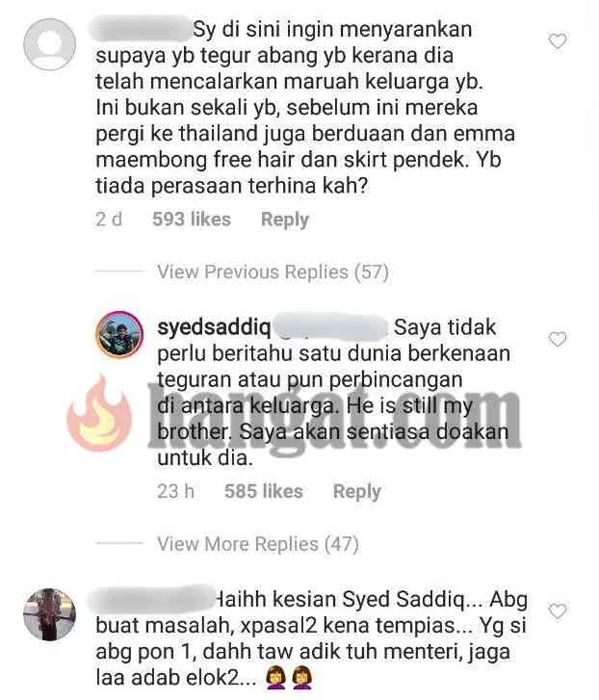Viewport: 599px width, 700px height.
Task: Open the blurred mention in syedsaddiq's reply
Action: click(x=330, y=326)
